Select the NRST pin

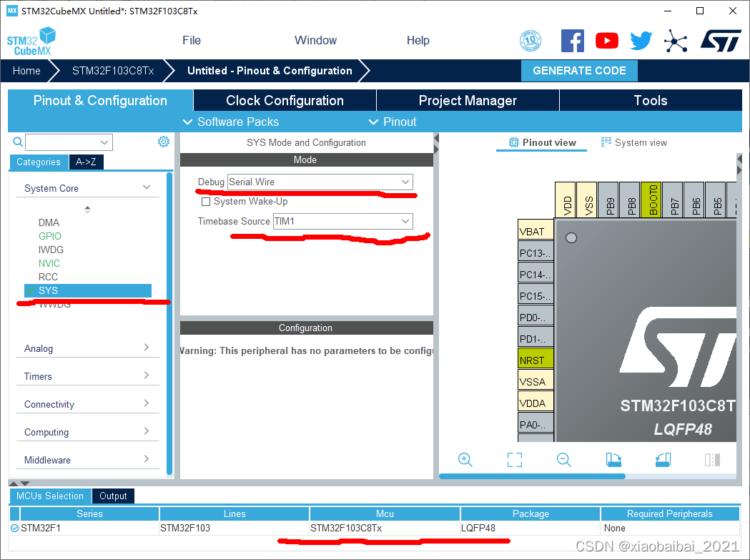click(536, 360)
